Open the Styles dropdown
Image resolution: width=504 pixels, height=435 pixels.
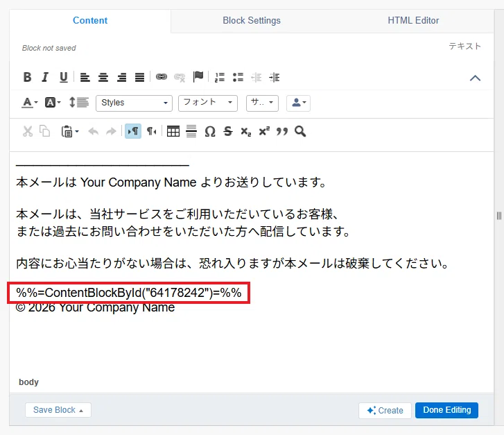(x=134, y=103)
